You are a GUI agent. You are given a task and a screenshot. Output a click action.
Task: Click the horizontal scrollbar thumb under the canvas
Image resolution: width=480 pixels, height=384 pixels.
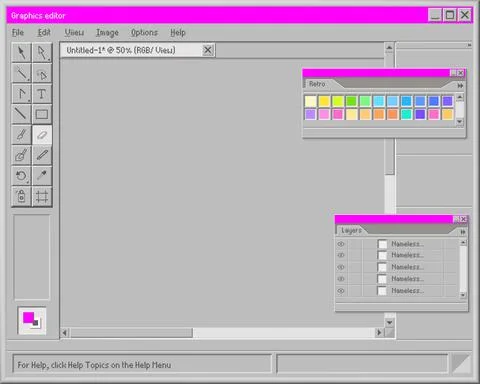pos(131,332)
